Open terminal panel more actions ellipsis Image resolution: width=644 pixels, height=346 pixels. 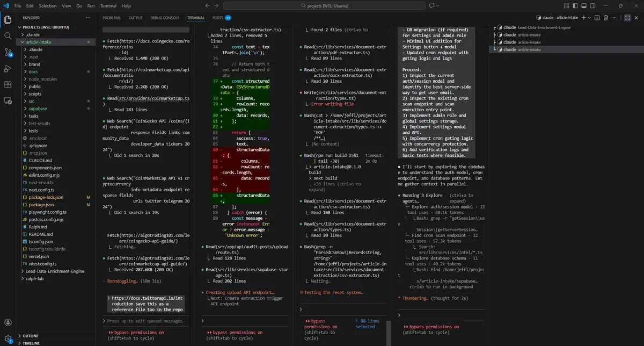click(616, 18)
